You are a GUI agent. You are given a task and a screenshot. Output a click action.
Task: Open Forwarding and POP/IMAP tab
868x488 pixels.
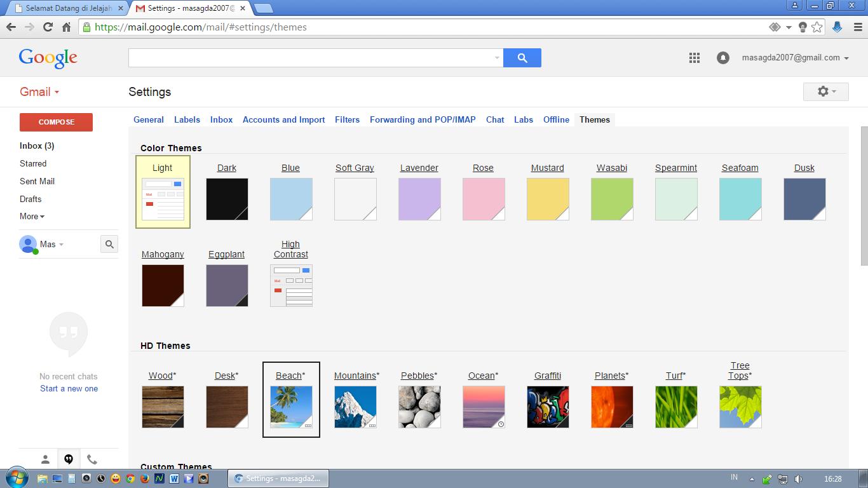(x=423, y=119)
